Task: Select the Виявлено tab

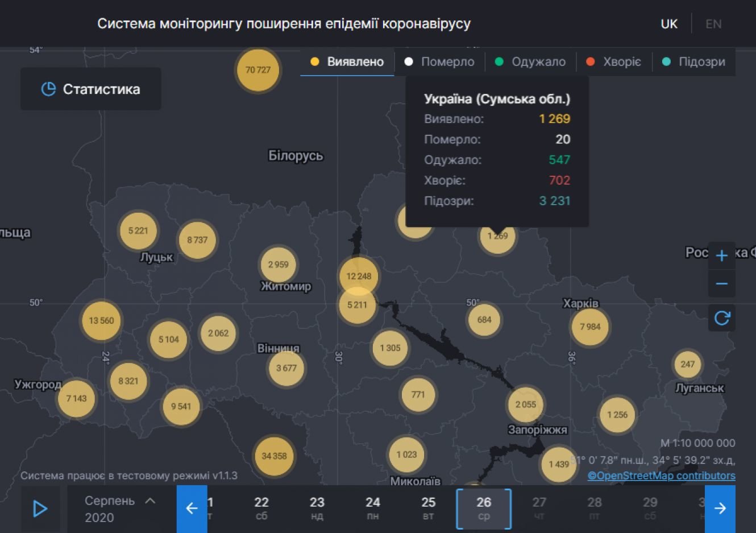Action: coord(347,62)
